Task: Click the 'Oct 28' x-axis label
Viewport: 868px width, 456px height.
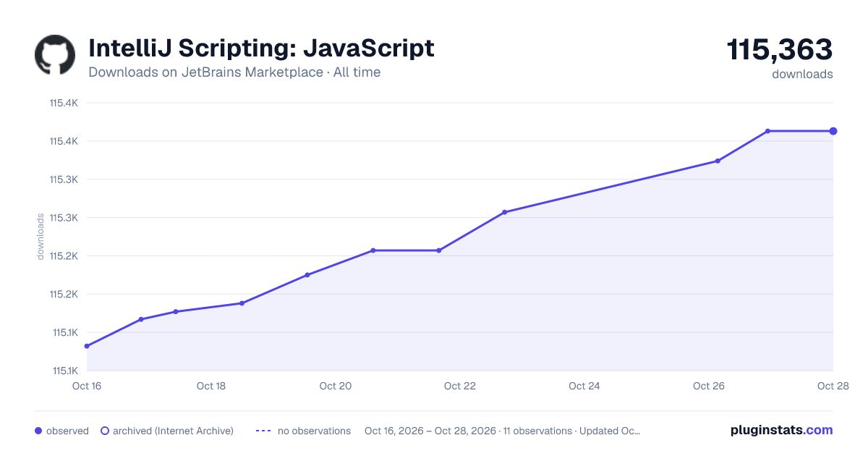Action: coord(833,386)
